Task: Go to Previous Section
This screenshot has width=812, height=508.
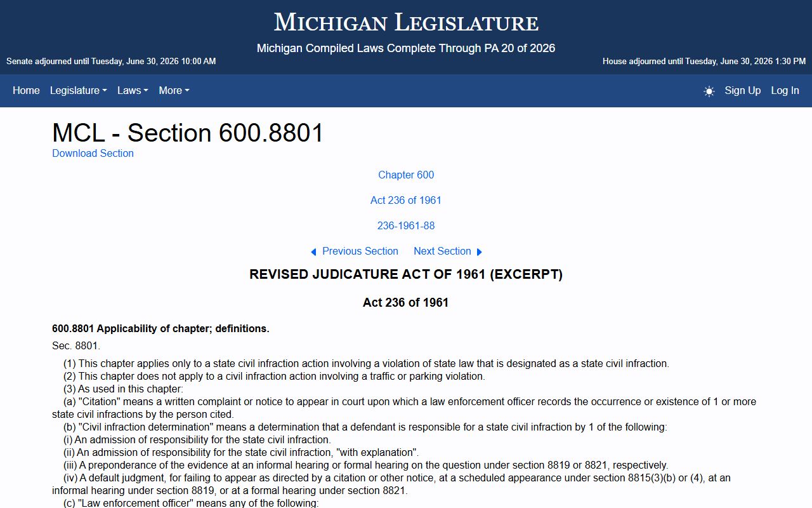Action: click(x=360, y=251)
